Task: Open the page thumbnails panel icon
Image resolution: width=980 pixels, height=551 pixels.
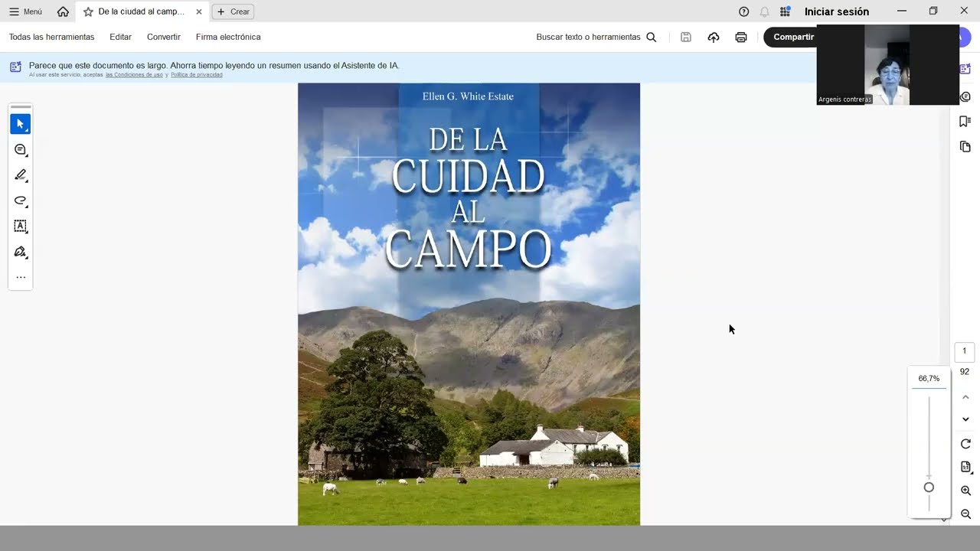Action: pos(965,146)
